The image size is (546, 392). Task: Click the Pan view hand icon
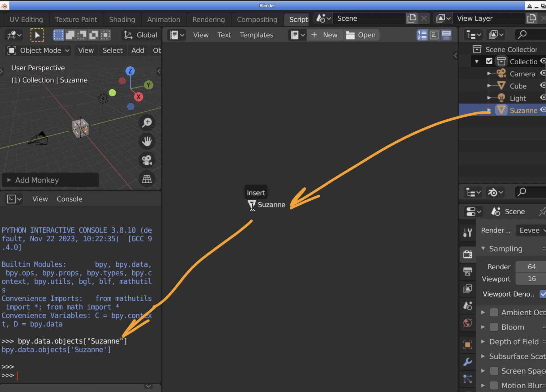[147, 141]
